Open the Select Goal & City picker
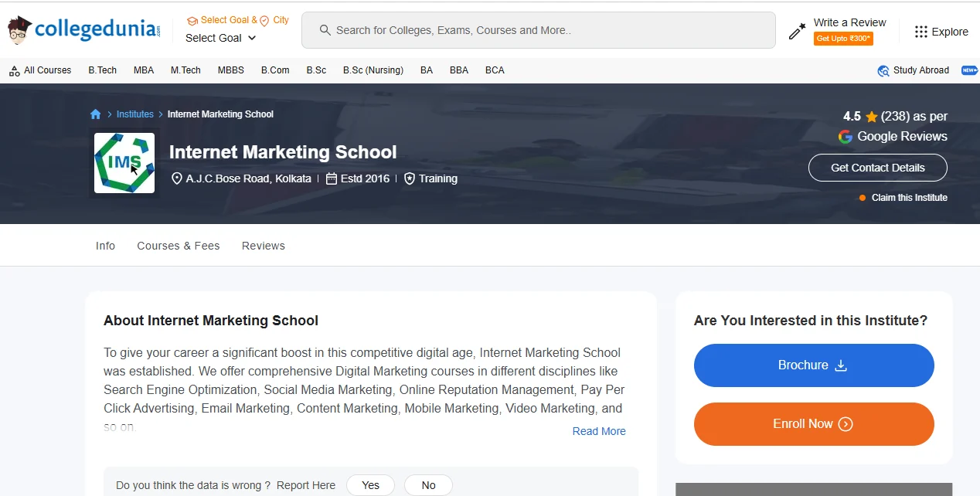The image size is (980, 496). point(237,21)
